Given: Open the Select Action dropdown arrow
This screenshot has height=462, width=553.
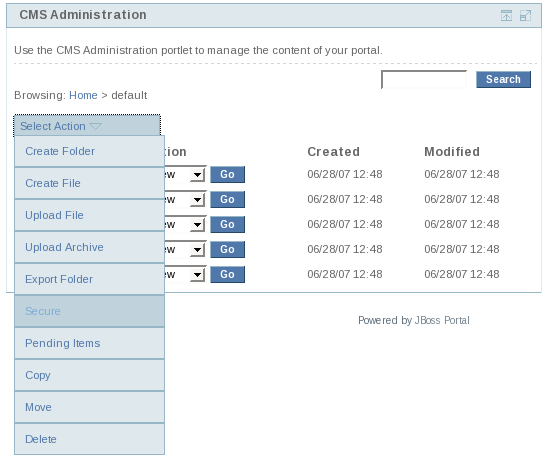Looking at the screenshot, I should tap(96, 126).
